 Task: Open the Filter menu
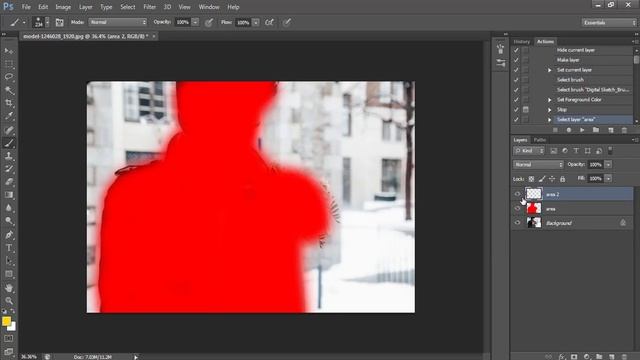[149, 7]
